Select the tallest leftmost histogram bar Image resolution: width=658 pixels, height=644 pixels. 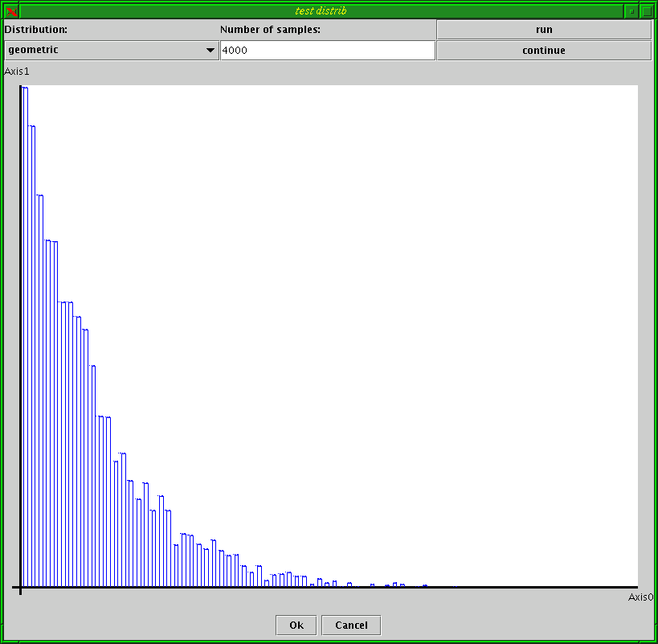tap(24, 322)
